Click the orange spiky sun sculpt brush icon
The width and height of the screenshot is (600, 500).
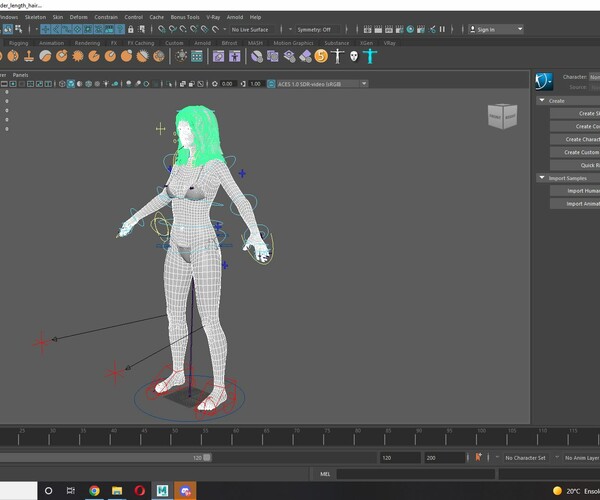click(x=78, y=56)
